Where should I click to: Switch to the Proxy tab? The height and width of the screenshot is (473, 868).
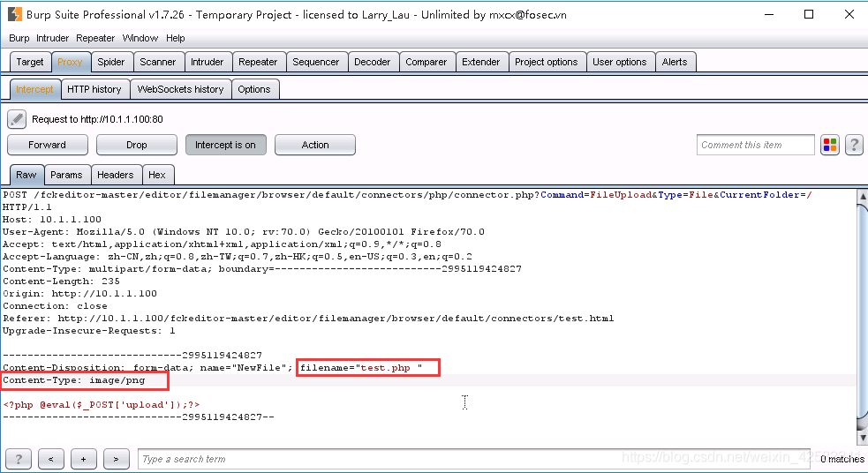coord(70,62)
